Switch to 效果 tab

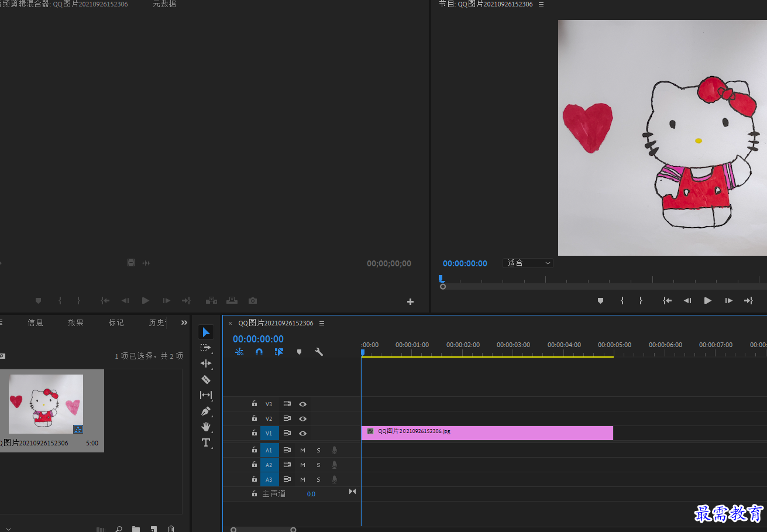[x=76, y=322]
